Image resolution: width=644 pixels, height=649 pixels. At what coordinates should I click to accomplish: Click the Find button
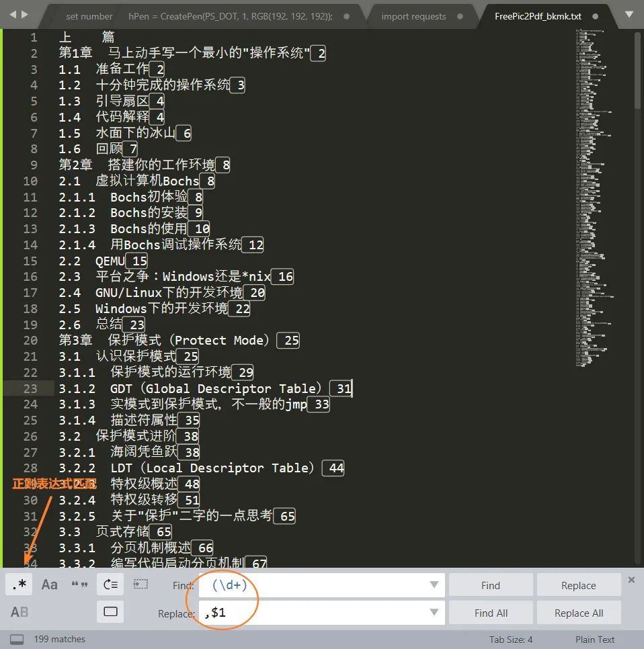point(491,585)
